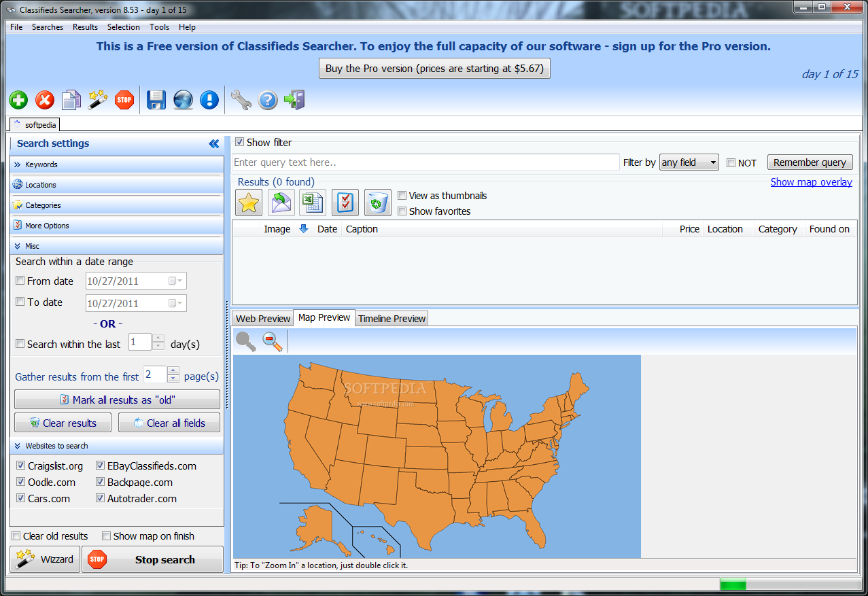
Task: Open the Searches menu
Action: 48,27
